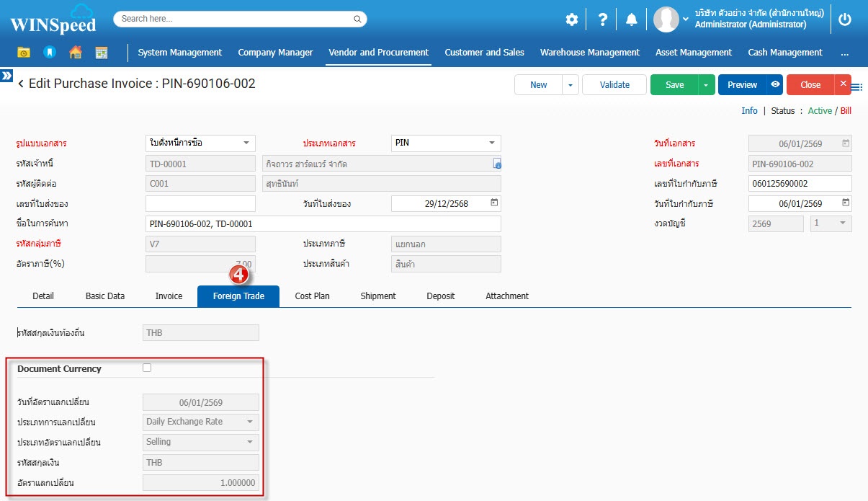The width and height of the screenshot is (868, 501).
Task: Click the Validate button
Action: [614, 85]
